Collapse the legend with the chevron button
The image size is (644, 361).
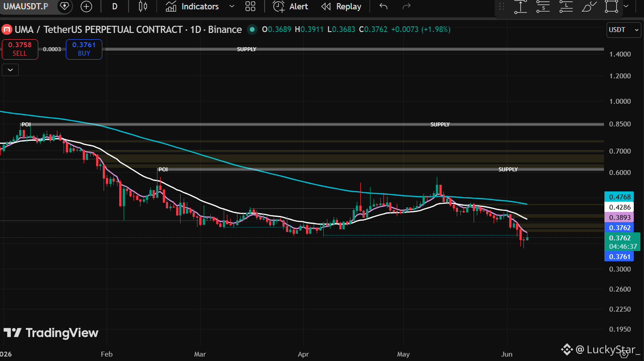(x=10, y=70)
